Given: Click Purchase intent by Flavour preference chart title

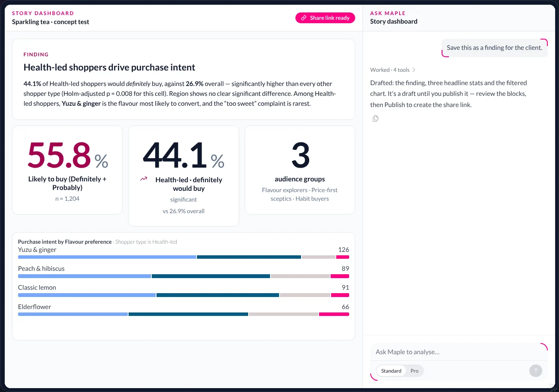Looking at the screenshot, I should point(65,242).
